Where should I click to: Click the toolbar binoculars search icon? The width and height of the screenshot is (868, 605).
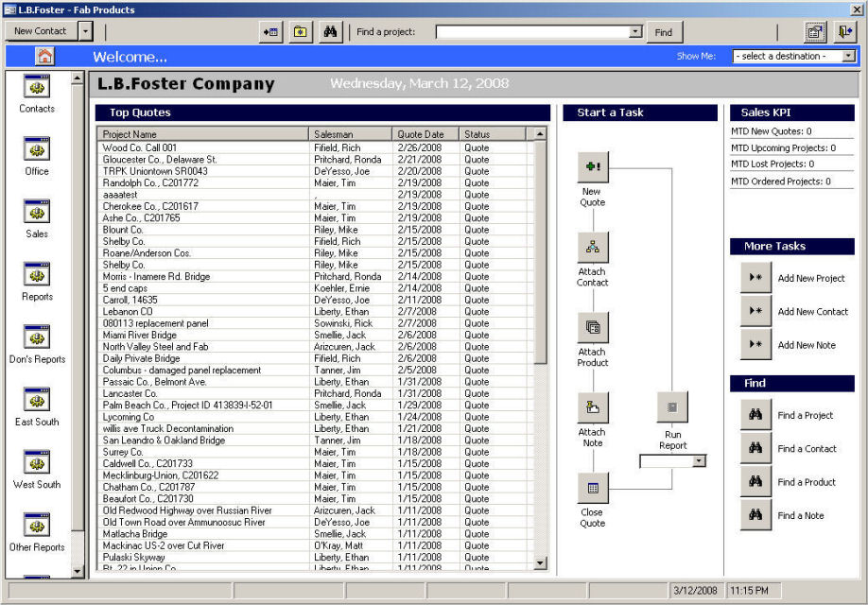coord(331,32)
